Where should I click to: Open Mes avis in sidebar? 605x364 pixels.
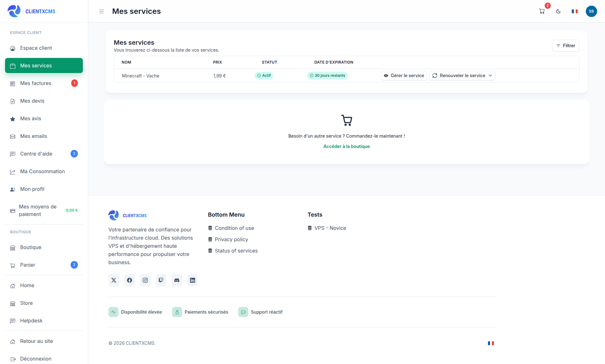[x=44, y=118]
